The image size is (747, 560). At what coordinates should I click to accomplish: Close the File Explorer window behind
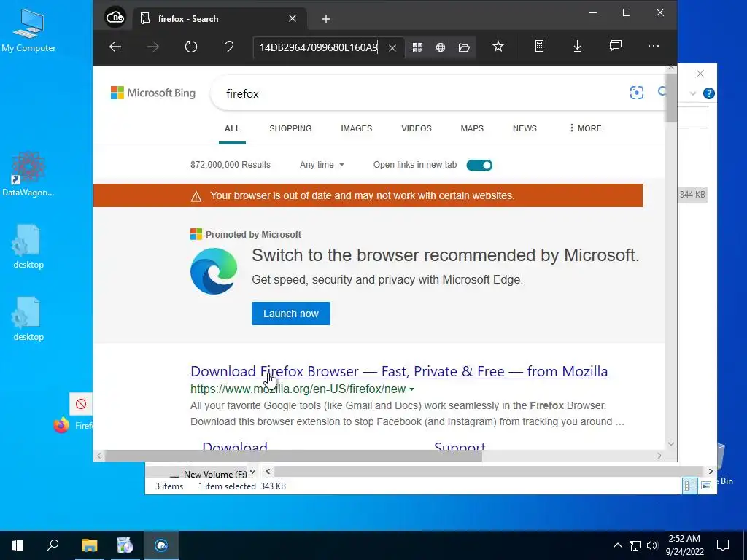pyautogui.click(x=700, y=74)
